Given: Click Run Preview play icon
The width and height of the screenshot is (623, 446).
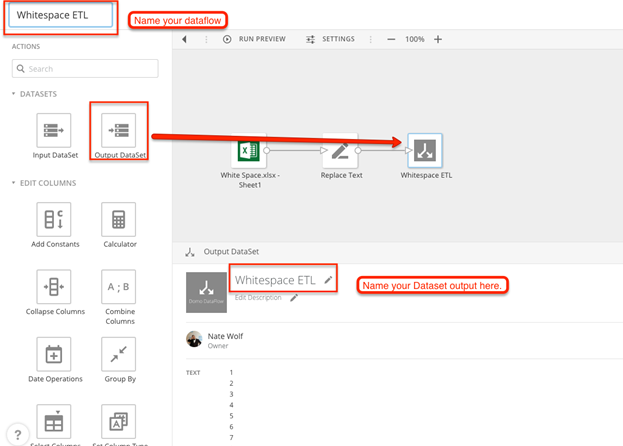Looking at the screenshot, I should coord(227,39).
